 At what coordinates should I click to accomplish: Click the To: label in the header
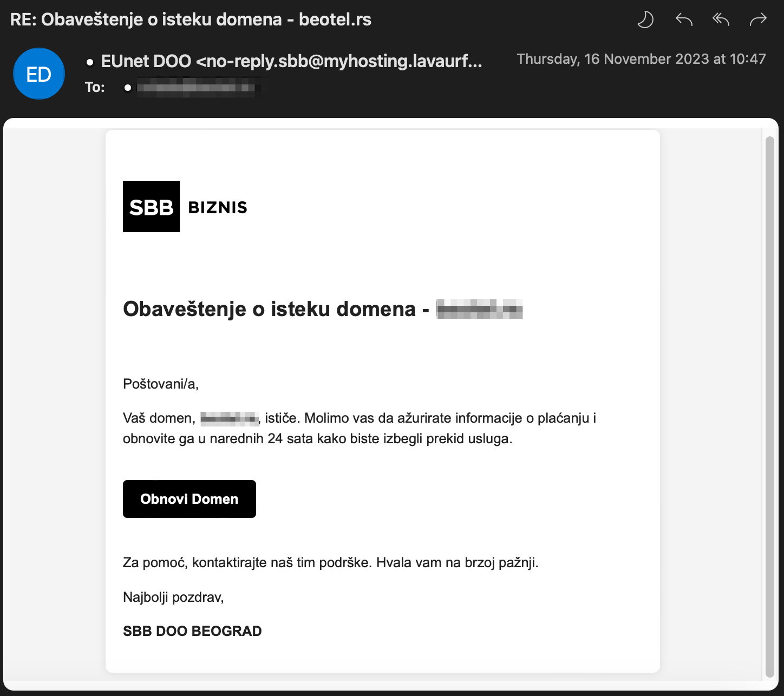click(x=95, y=87)
